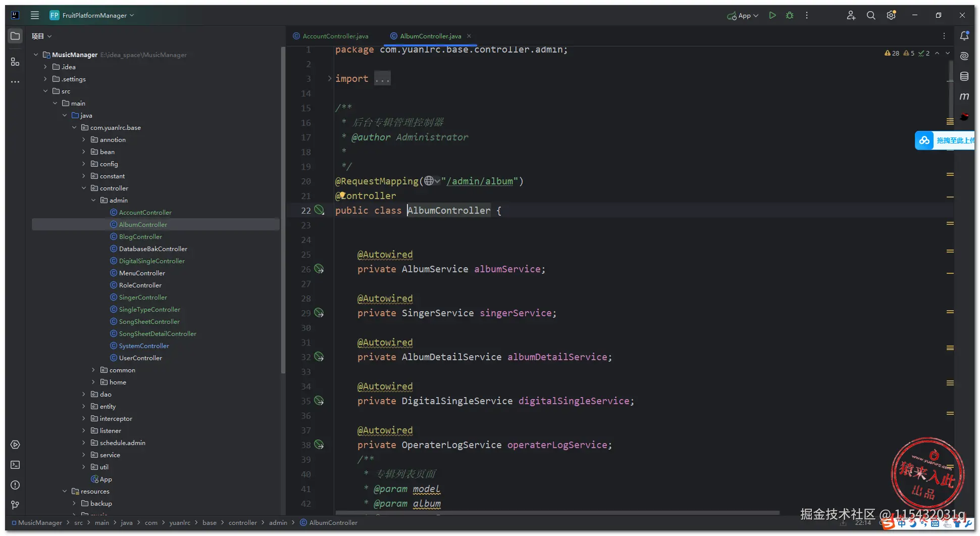Viewport: 980px width, 536px height.
Task: Open the App run configuration dropdown
Action: [x=743, y=16]
